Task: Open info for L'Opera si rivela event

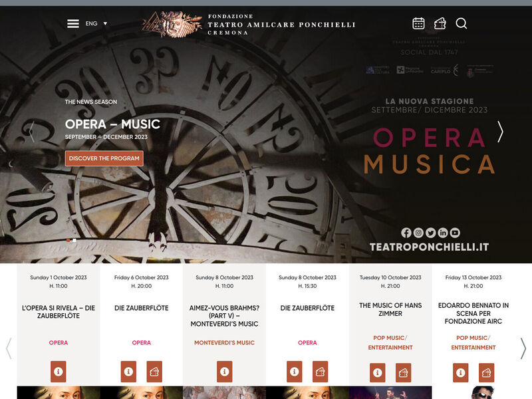Action: point(59,372)
